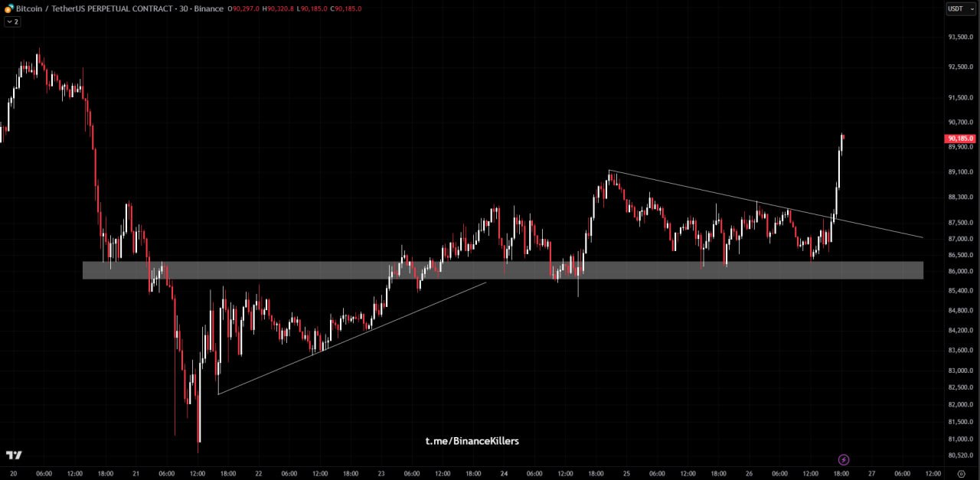
Task: Open the USDT currency dropdown
Action: click(957, 9)
